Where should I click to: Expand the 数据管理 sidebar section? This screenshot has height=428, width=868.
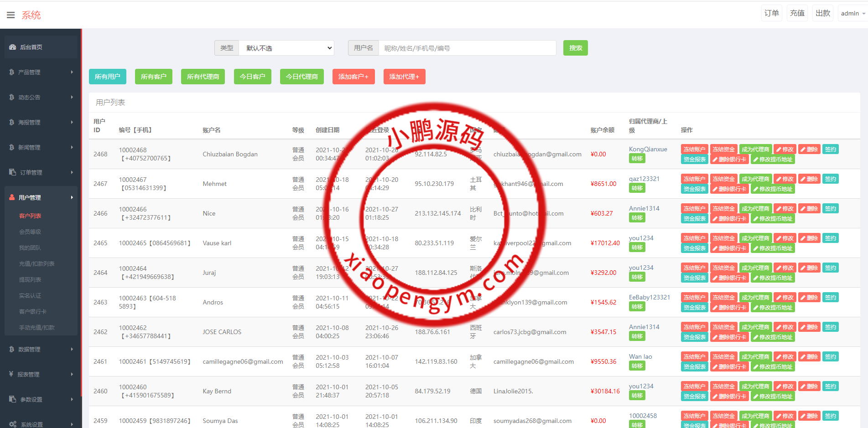click(41, 349)
